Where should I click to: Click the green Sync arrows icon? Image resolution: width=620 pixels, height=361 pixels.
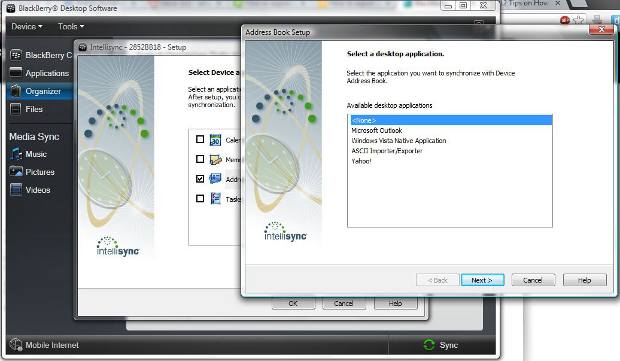pos(429,345)
